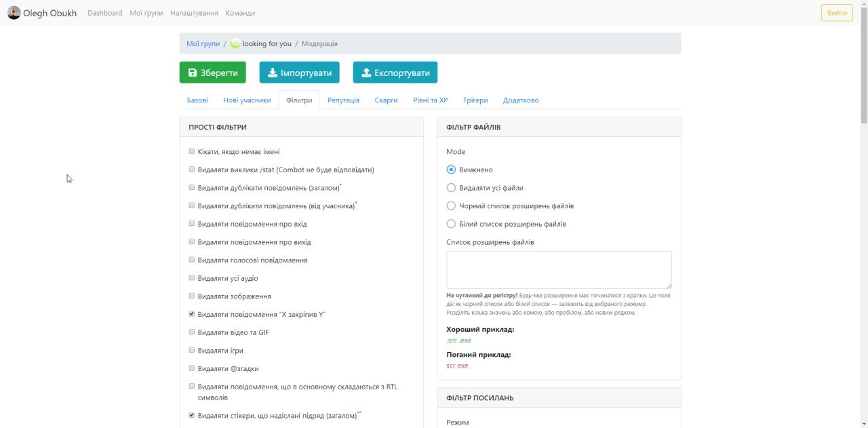The height and width of the screenshot is (428, 868).
Task: Enable Видаляти ігри checkbox
Action: click(192, 350)
